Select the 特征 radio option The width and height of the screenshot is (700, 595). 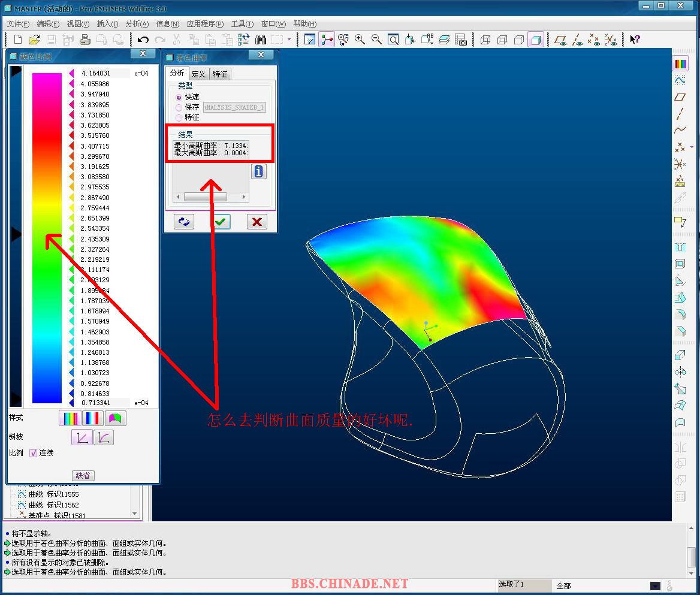pos(179,118)
